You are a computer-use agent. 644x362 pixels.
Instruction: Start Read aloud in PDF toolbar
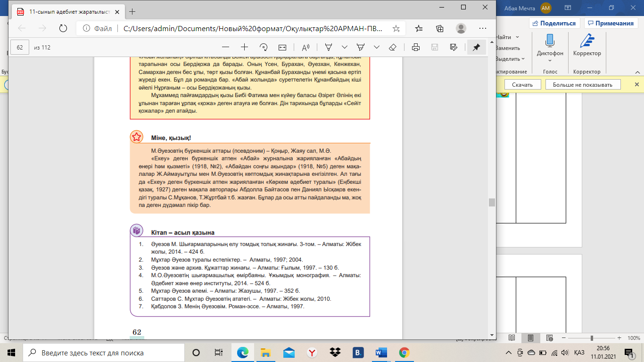click(305, 47)
